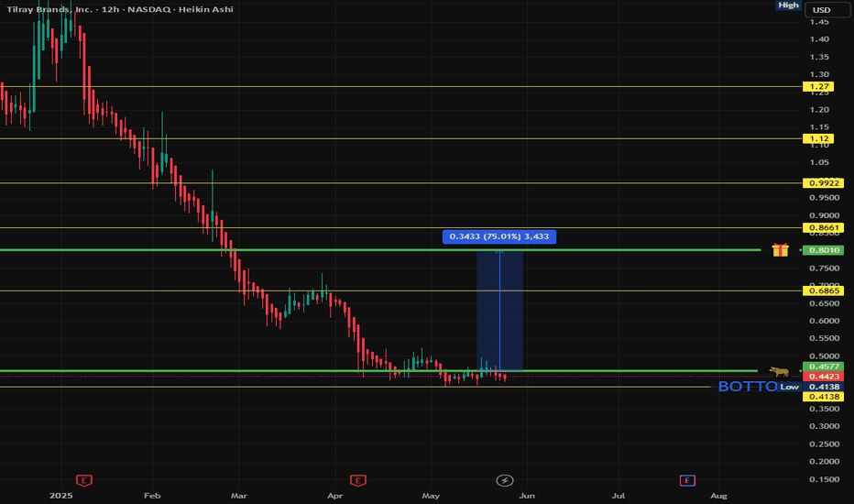Click the 0.6000 value on the price axis
This screenshot has height=504, width=854.
(824, 321)
